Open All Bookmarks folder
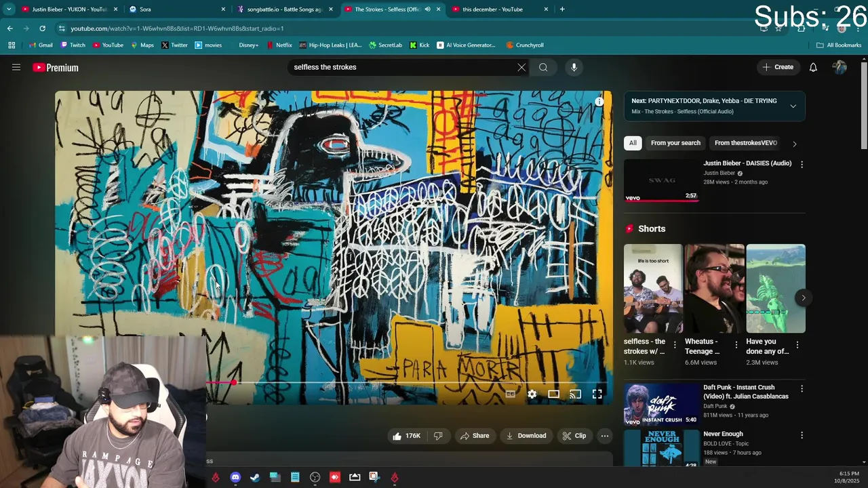 (839, 45)
